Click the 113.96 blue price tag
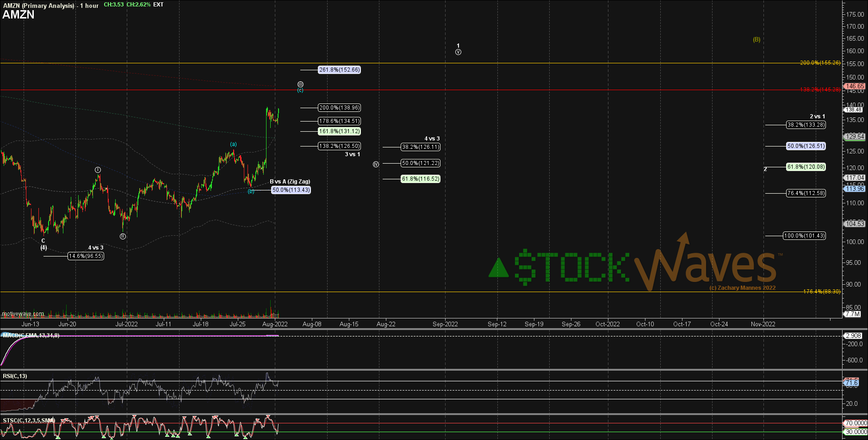 [854, 189]
